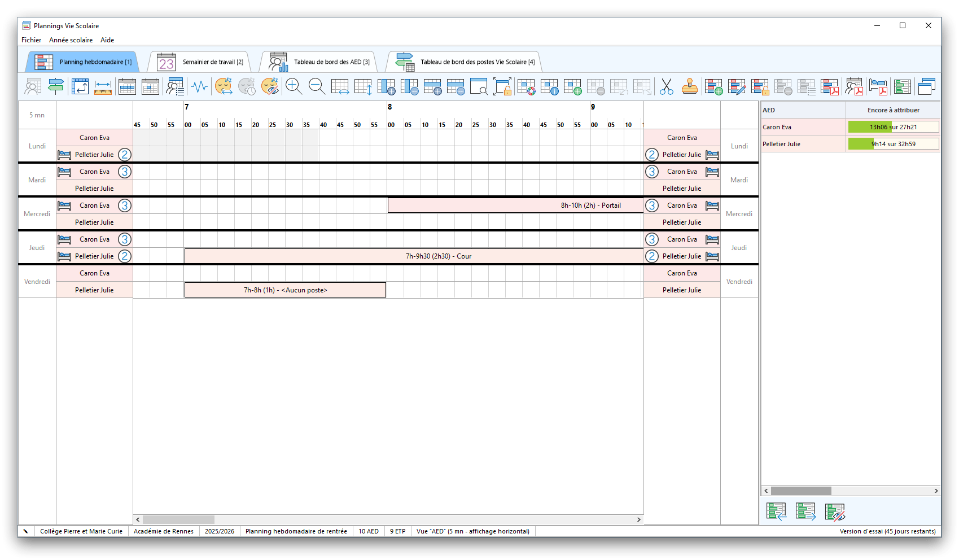Open the Fichier menu
959x560 pixels.
[31, 40]
